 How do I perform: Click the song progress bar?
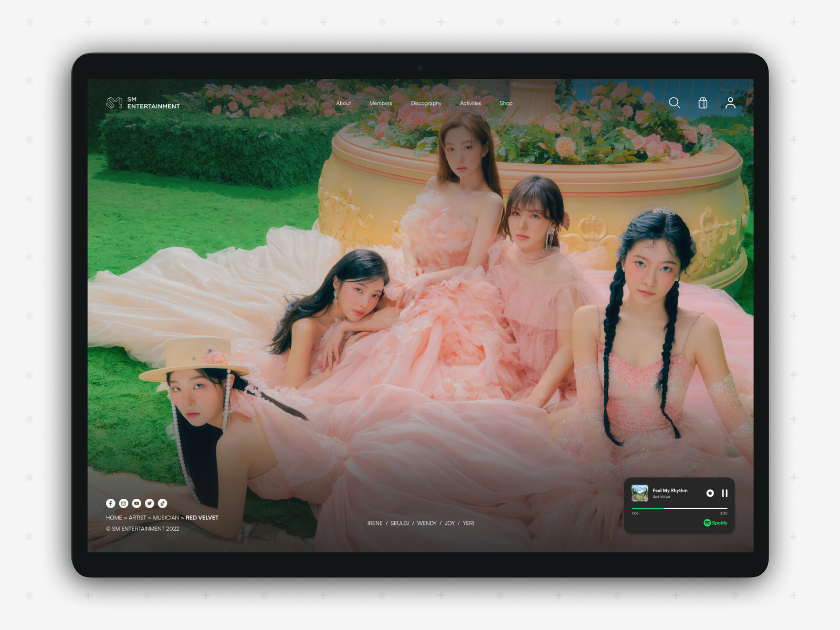pos(680,507)
